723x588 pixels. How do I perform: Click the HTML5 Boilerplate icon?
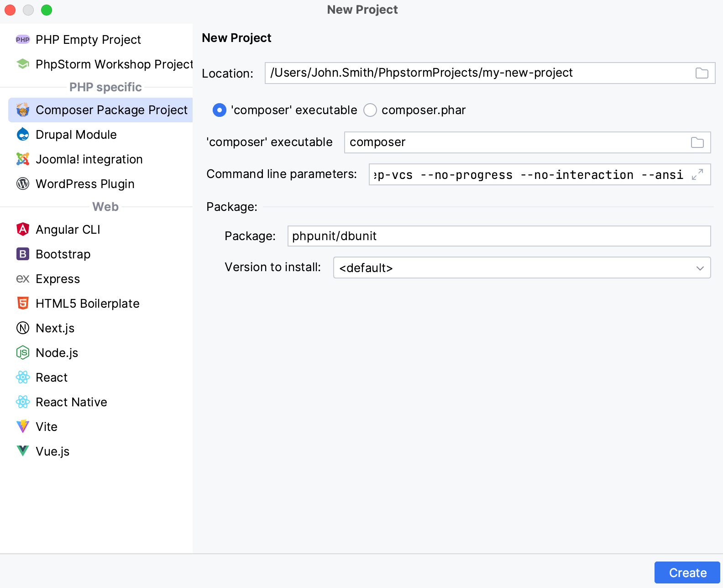pyautogui.click(x=23, y=304)
